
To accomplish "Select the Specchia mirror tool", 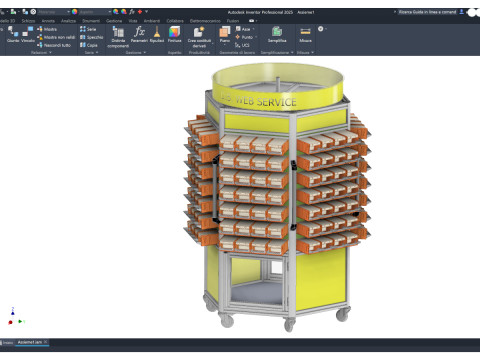I will (x=92, y=37).
